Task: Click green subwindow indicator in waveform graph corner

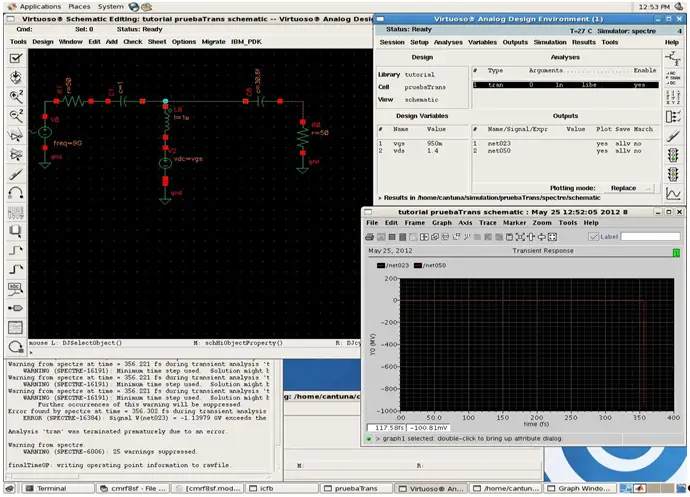Action: pos(676,253)
